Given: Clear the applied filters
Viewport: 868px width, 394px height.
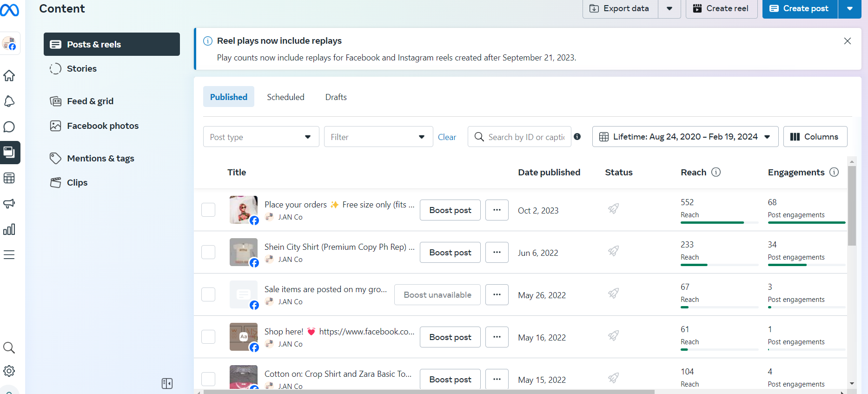Looking at the screenshot, I should [x=447, y=137].
